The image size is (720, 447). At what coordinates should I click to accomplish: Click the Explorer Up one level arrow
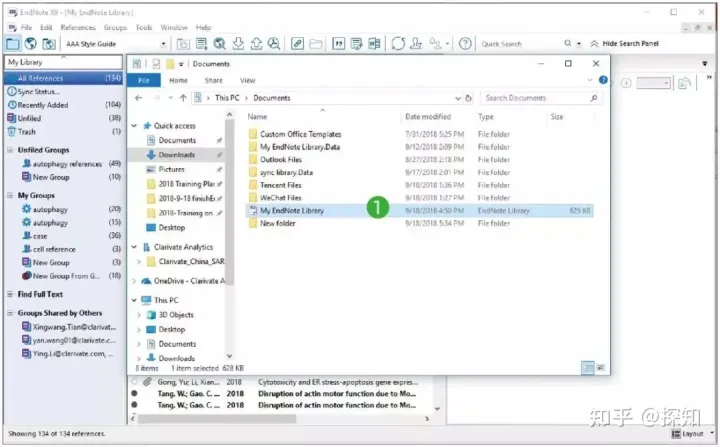tap(183, 98)
